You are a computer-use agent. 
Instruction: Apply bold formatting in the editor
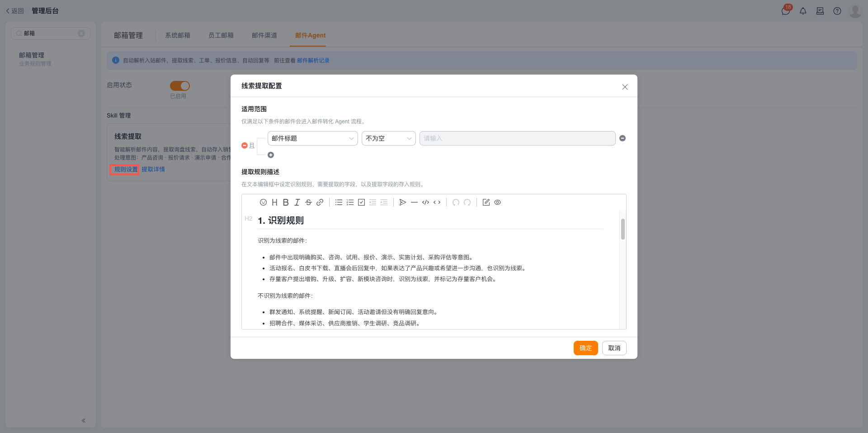click(x=286, y=202)
